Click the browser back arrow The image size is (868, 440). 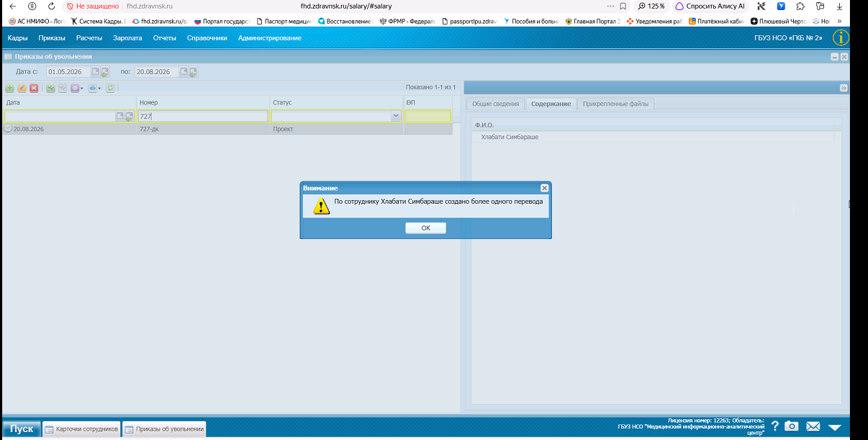tap(12, 6)
